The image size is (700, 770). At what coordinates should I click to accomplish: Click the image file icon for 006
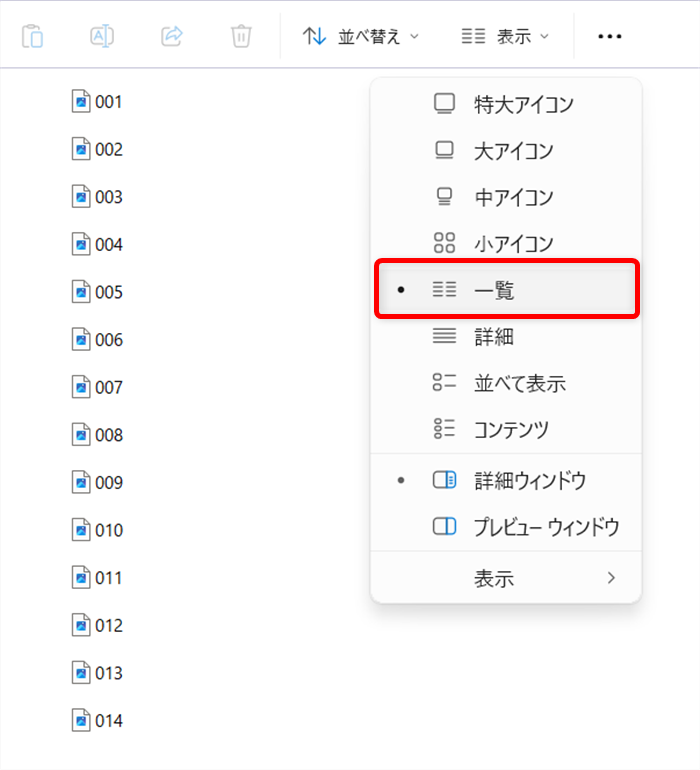[x=81, y=339]
